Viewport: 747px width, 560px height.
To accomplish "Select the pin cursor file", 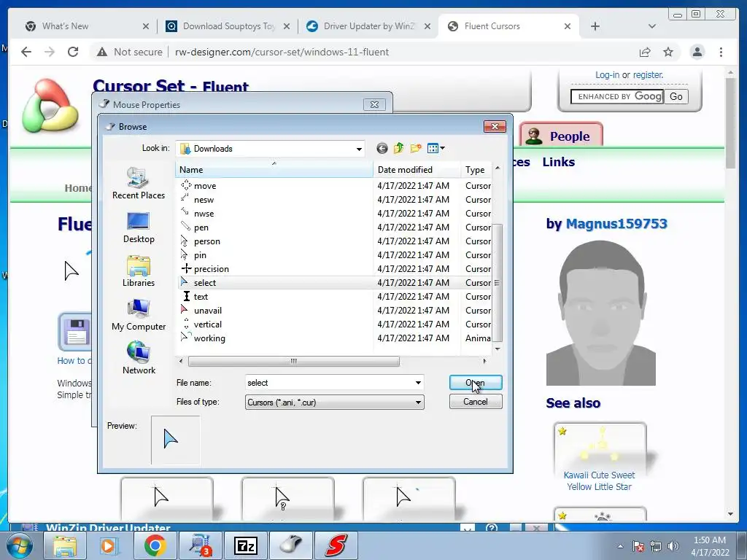I will pyautogui.click(x=200, y=254).
